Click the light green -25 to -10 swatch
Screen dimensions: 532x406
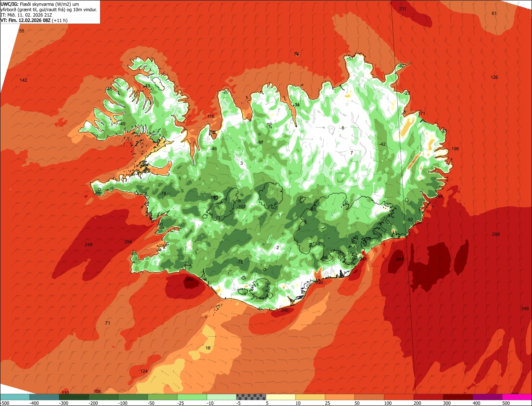(x=192, y=397)
